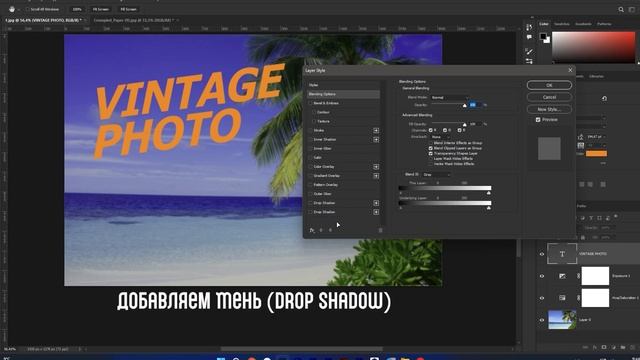Click the reset arrow icon in Properties panel
The image size is (640, 360).
tap(604, 98)
